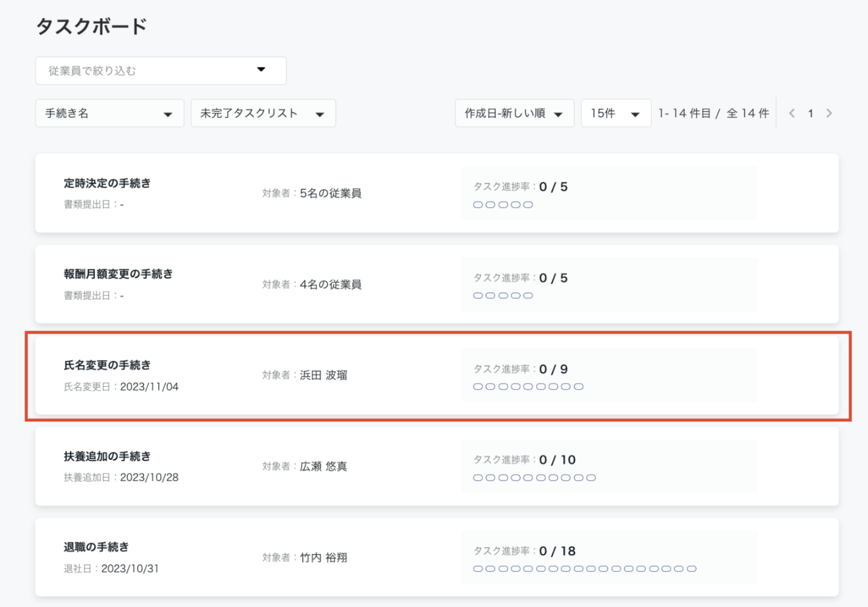The image size is (868, 607).
Task: Click the タスクボード heading
Action: coord(91,26)
